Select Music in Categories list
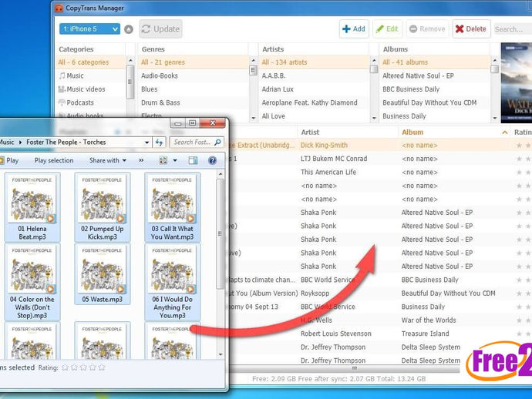Image resolution: width=532 pixels, height=399 pixels. 90,75
